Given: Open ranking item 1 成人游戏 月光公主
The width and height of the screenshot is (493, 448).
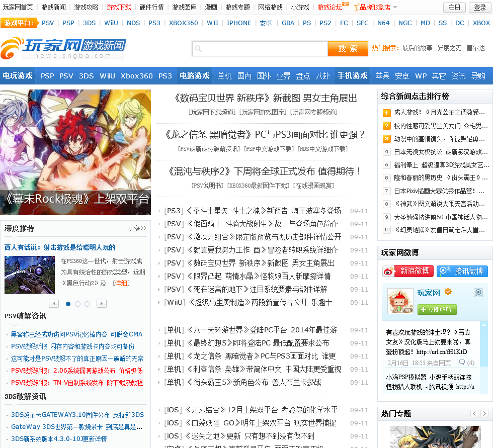Looking at the screenshot, I should click(x=439, y=113).
